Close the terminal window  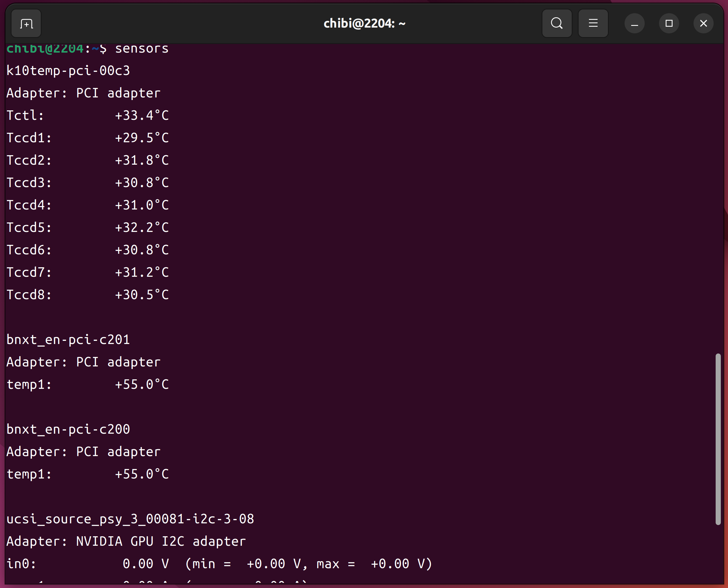coord(703,23)
